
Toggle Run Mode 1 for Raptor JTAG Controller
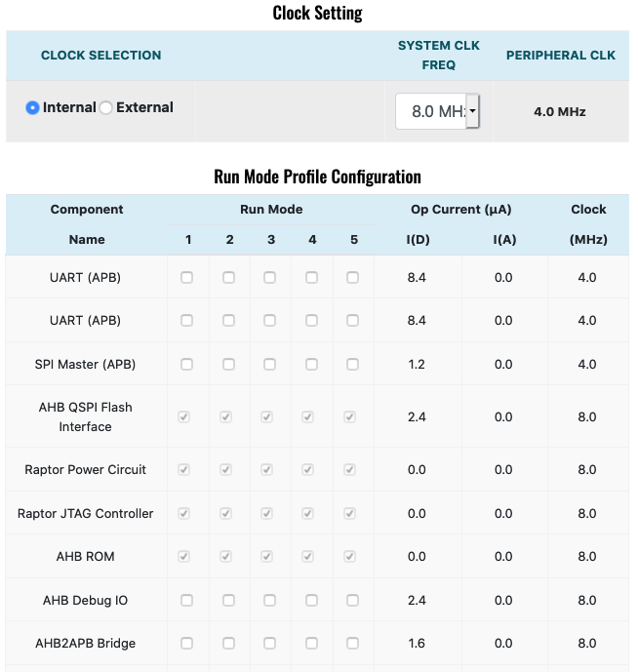pyautogui.click(x=184, y=513)
